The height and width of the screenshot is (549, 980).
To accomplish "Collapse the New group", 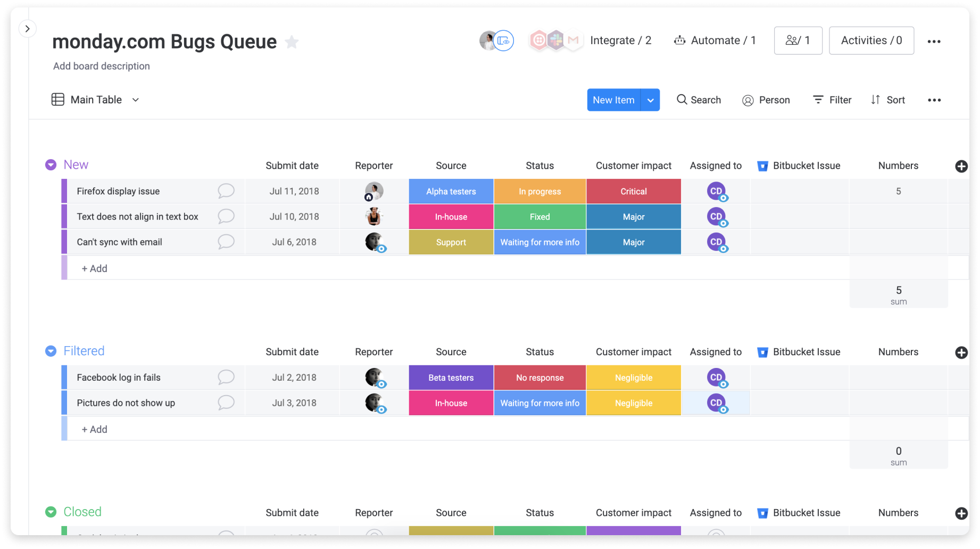I will [x=51, y=165].
